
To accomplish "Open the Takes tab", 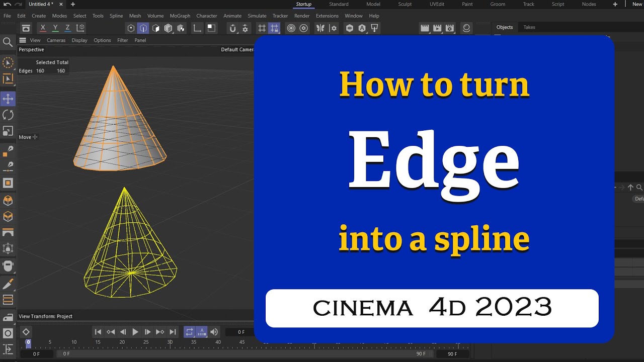I will 529,27.
